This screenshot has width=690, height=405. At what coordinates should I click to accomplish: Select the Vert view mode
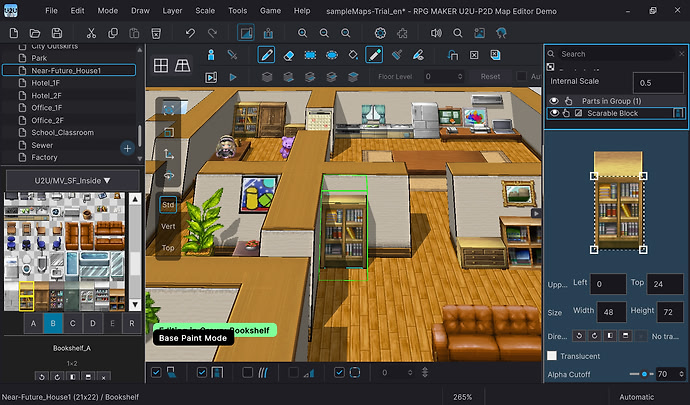168,226
